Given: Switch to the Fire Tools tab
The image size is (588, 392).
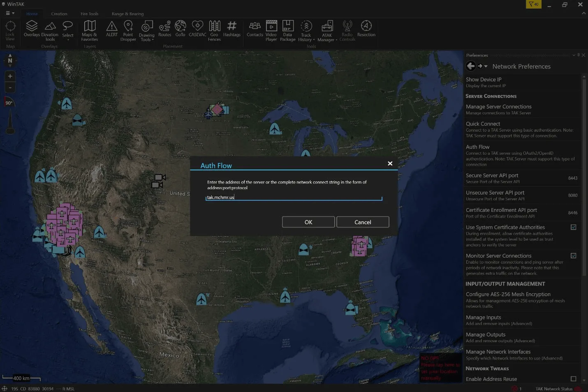Looking at the screenshot, I should click(x=90, y=14).
